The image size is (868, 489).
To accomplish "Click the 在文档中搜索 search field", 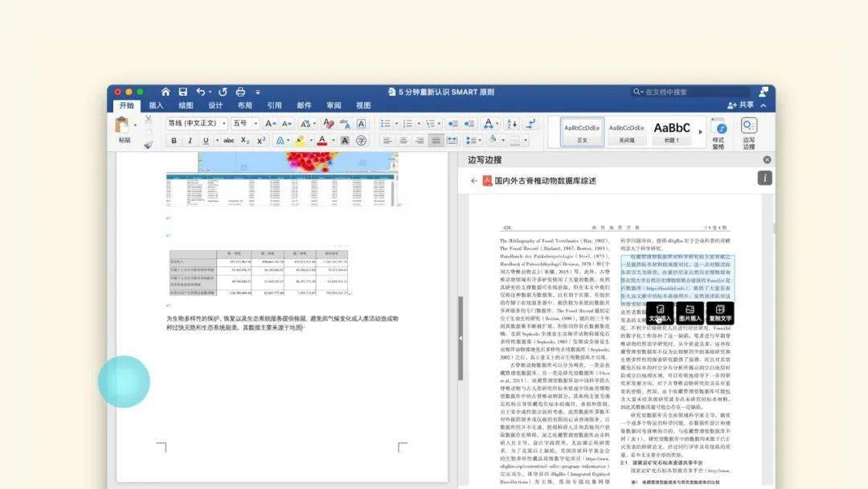I will tap(691, 92).
